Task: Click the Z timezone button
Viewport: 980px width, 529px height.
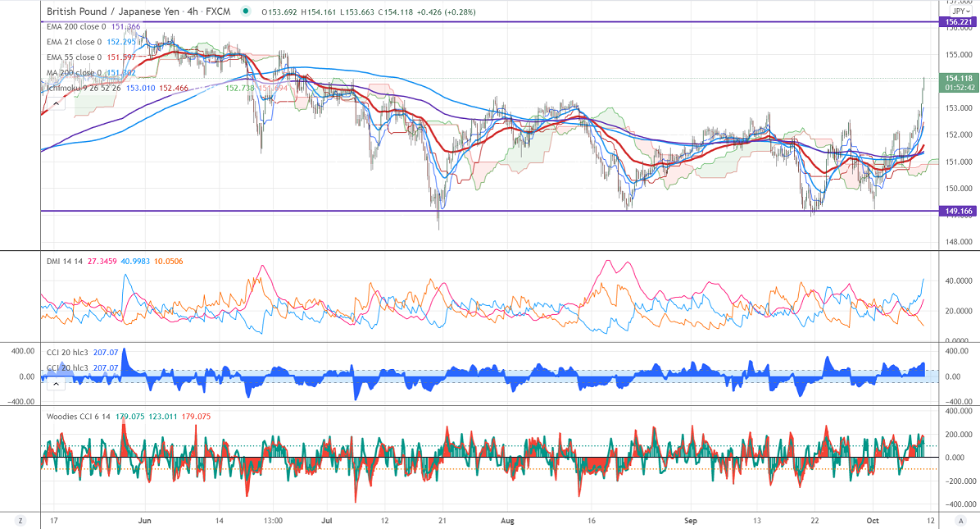Action: [x=20, y=521]
